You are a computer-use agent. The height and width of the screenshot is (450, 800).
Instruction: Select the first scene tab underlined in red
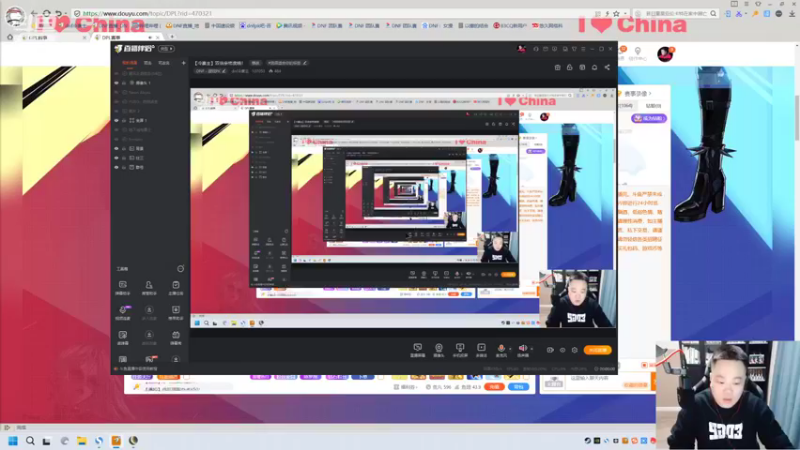[x=130, y=63]
